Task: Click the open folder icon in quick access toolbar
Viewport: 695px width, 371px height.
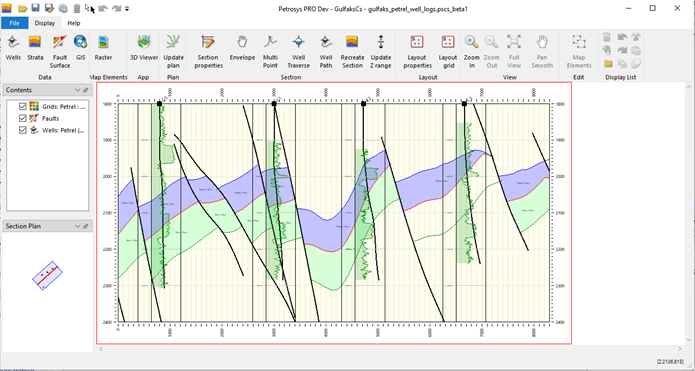Action: click(x=22, y=8)
